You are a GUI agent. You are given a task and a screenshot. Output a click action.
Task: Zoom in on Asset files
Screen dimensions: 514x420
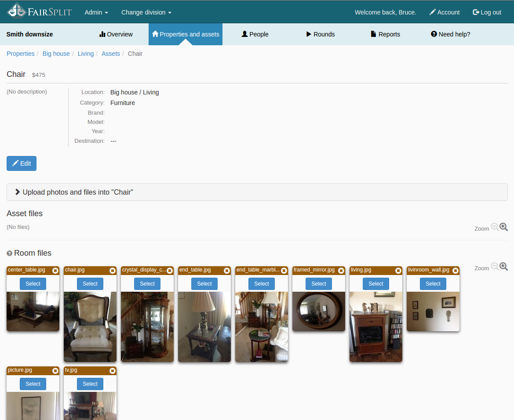504,227
